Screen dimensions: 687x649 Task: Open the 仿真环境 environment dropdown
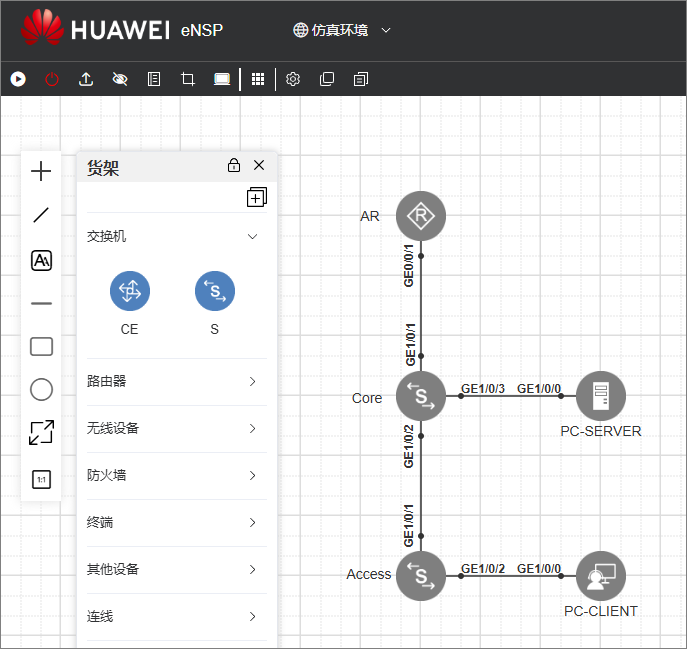pyautogui.click(x=341, y=30)
